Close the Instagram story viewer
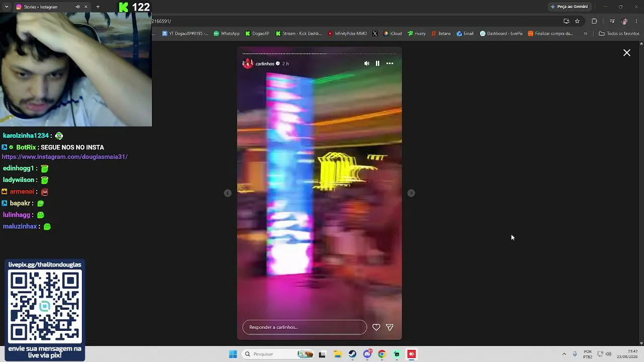644x362 pixels. pos(627,53)
